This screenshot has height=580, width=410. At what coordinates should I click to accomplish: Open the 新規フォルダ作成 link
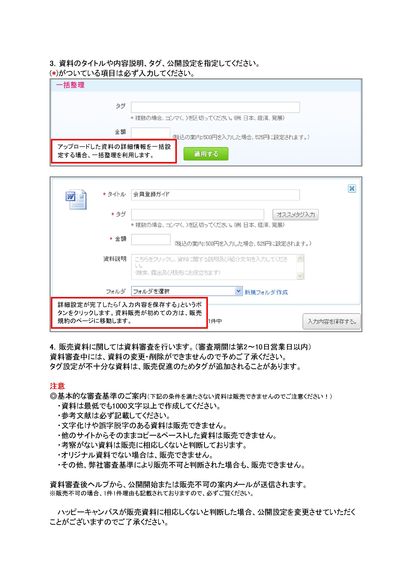(x=266, y=292)
